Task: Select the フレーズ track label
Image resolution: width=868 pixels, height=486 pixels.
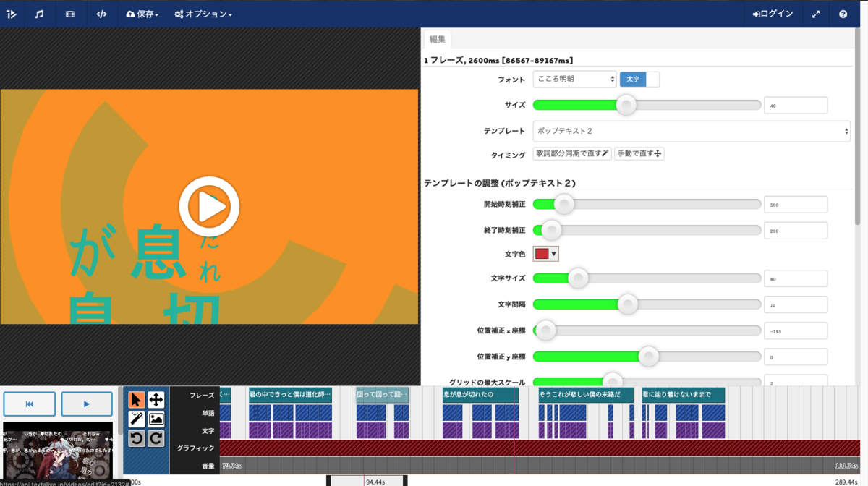Action: tap(202, 396)
